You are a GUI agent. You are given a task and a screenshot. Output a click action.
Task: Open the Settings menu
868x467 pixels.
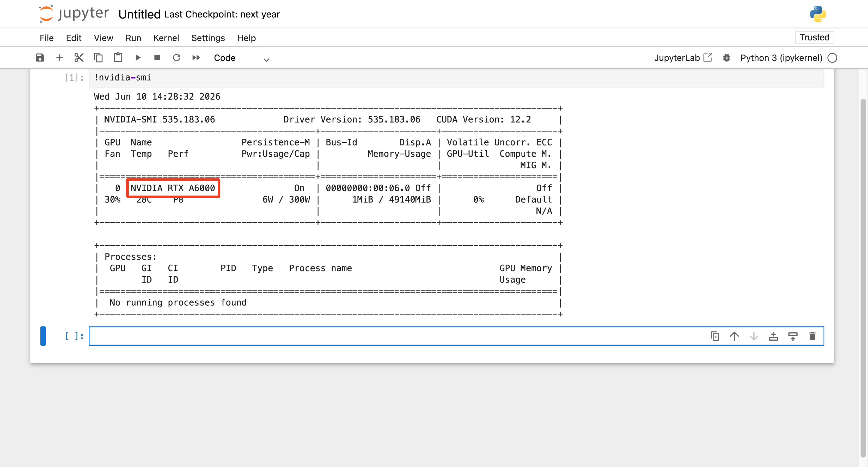pyautogui.click(x=208, y=38)
